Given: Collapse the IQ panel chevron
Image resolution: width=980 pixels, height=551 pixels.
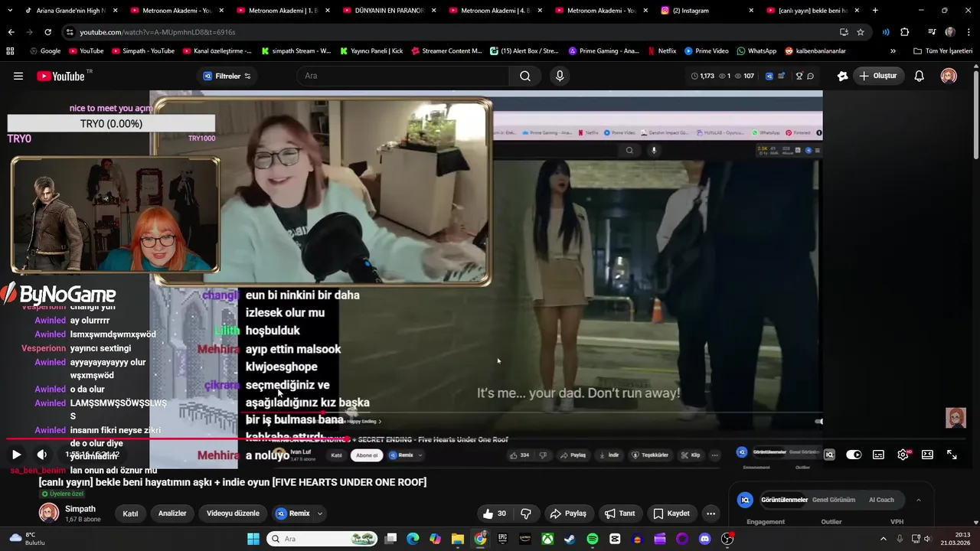Looking at the screenshot, I should tap(918, 500).
